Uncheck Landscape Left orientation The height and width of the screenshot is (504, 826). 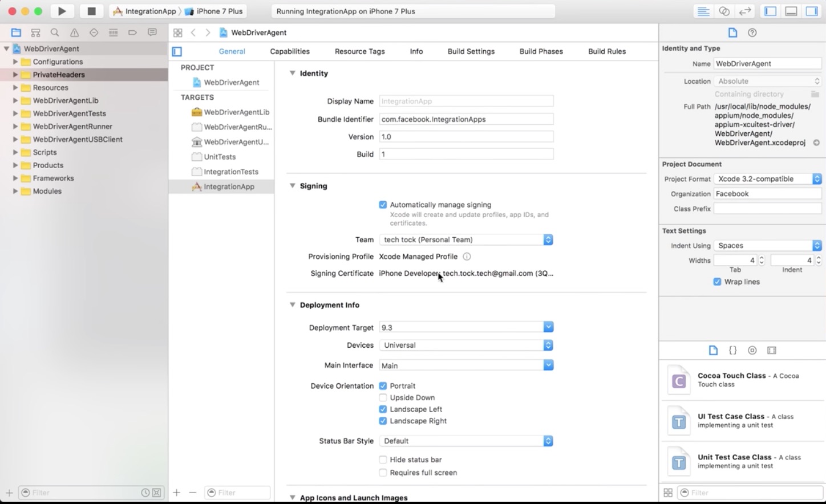tap(383, 409)
